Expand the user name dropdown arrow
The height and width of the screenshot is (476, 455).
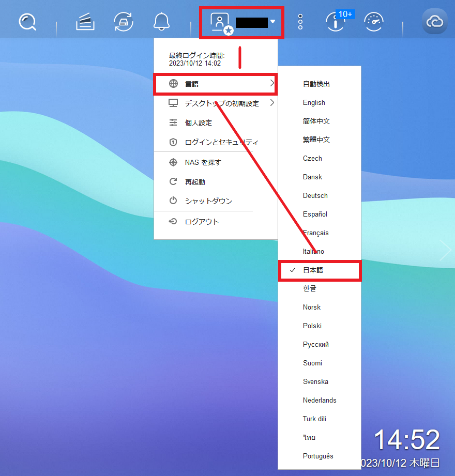click(x=273, y=22)
